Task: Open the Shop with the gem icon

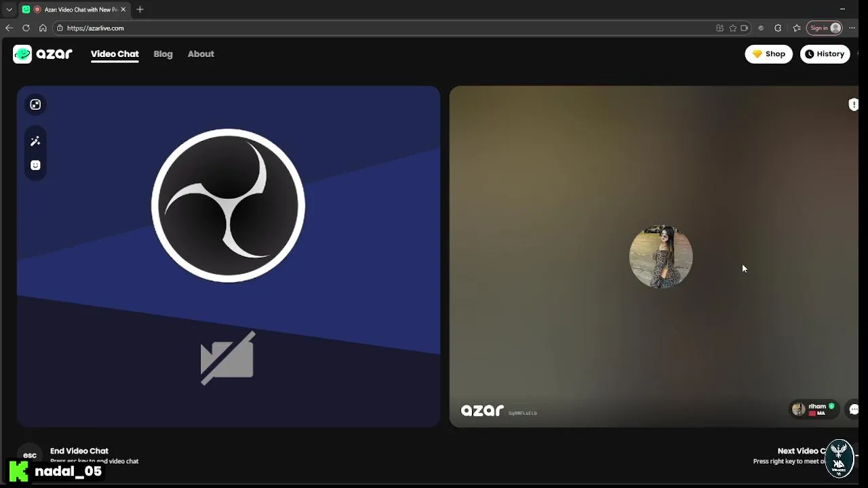Action: coord(768,54)
